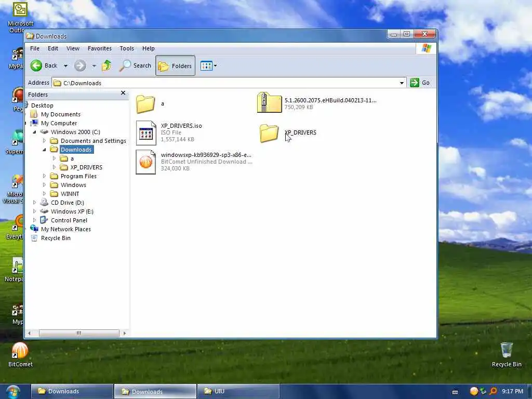Open the Views dropdown arrow
This screenshot has height=399, width=532.
tap(216, 65)
